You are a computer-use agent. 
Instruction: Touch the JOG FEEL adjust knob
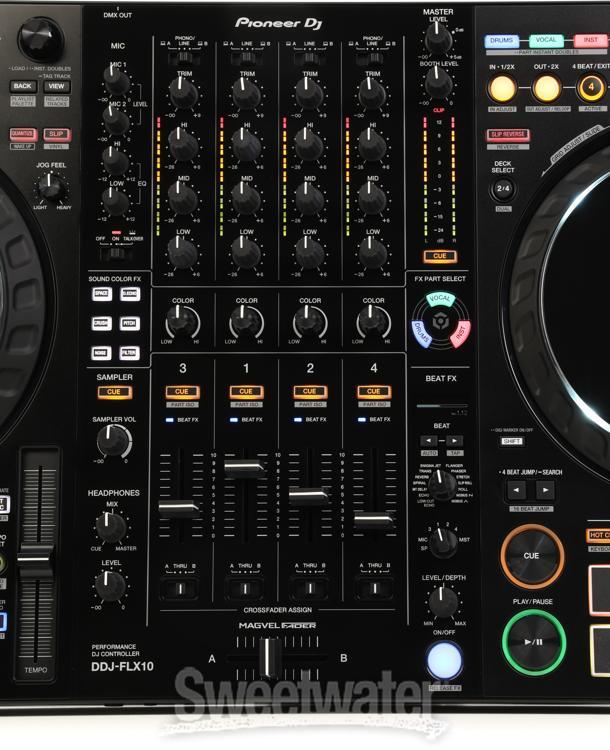tap(51, 187)
